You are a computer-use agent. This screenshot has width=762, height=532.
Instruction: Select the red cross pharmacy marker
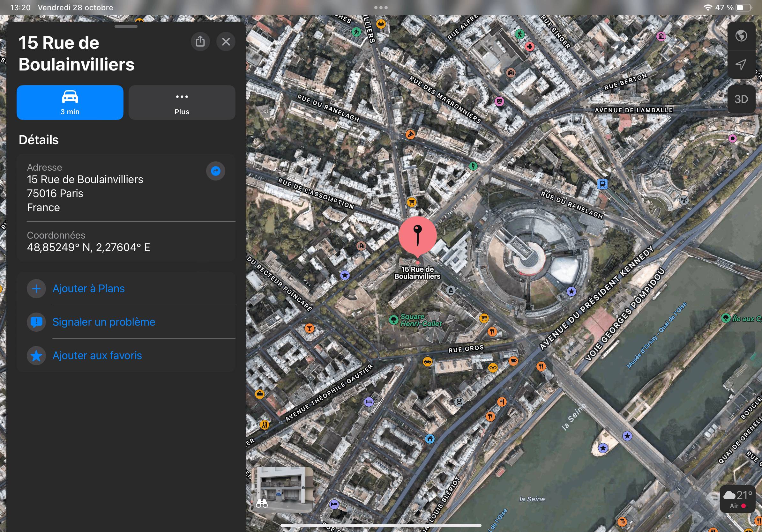click(530, 47)
